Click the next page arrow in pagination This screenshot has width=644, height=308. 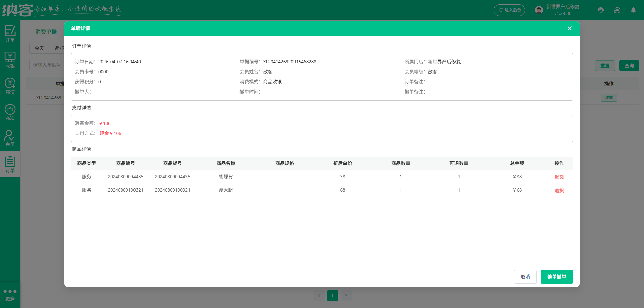346,296
